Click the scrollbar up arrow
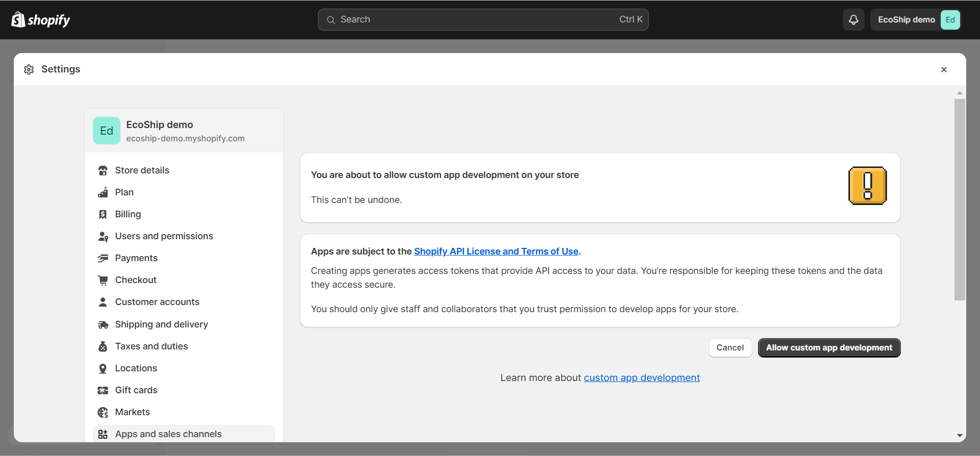980x456 pixels. [960, 93]
